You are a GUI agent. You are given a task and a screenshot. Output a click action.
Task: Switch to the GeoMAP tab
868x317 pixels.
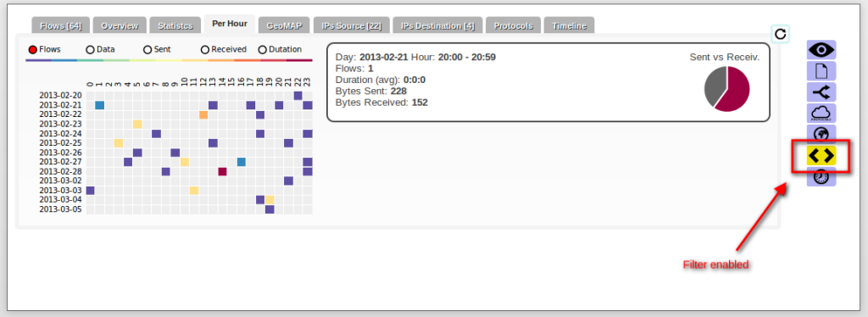tap(285, 25)
